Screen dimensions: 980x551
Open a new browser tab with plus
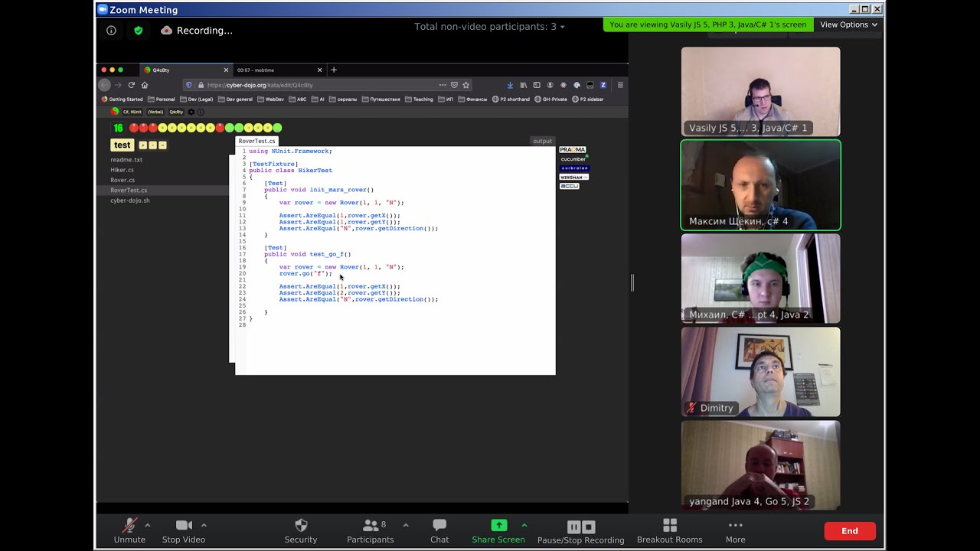coord(334,70)
